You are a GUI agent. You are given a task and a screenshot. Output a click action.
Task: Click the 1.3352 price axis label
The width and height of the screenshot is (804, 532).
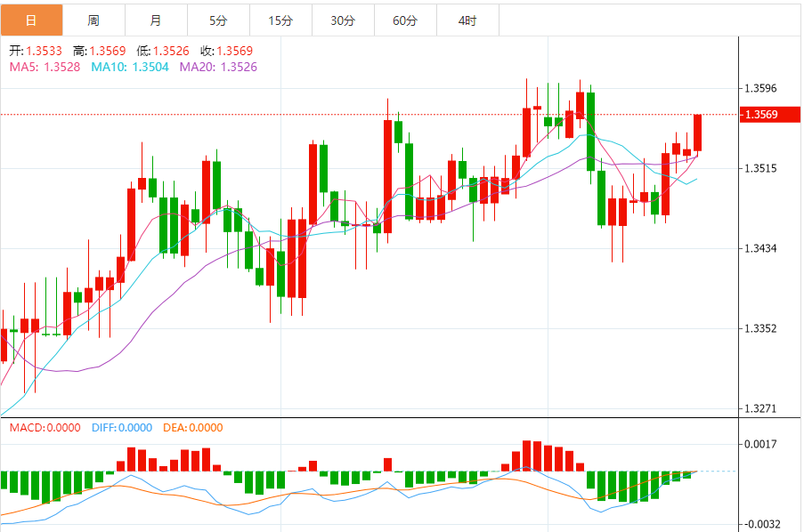coord(761,328)
